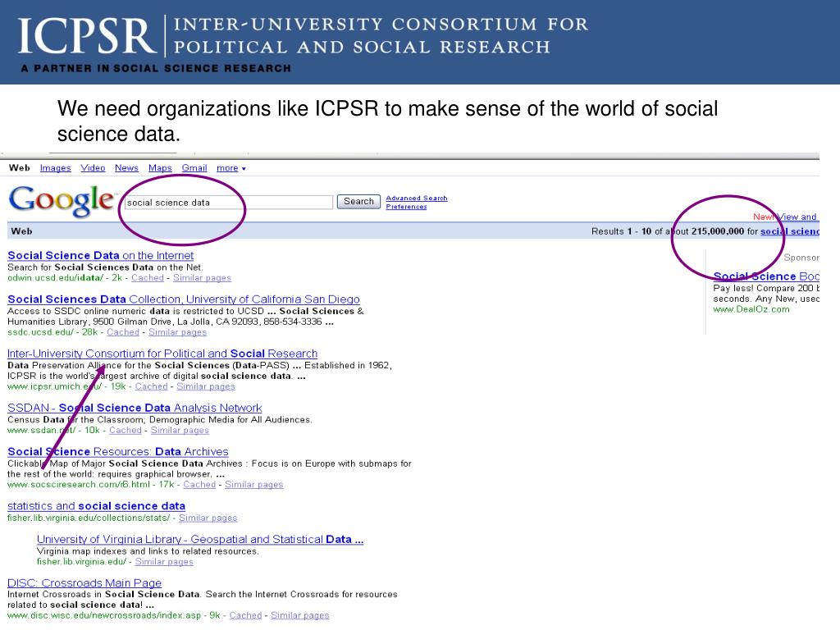Open the News search tab
This screenshot has width=840, height=630.
click(x=126, y=168)
